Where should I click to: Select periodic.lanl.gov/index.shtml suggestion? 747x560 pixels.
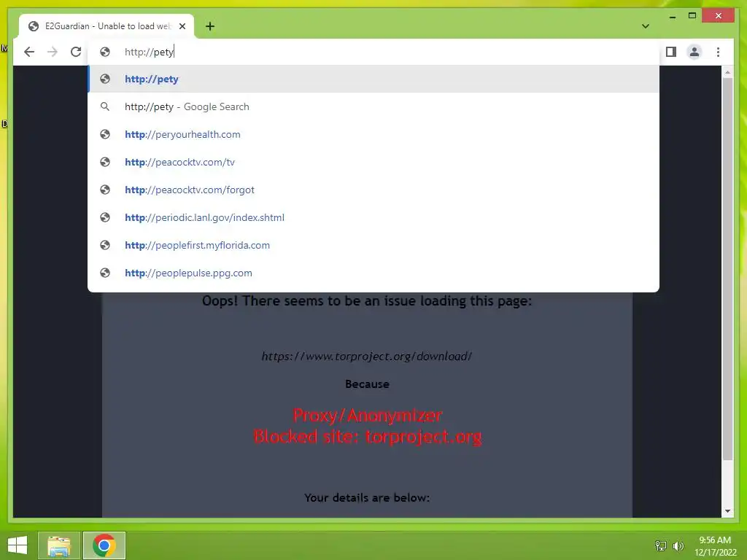click(373, 217)
